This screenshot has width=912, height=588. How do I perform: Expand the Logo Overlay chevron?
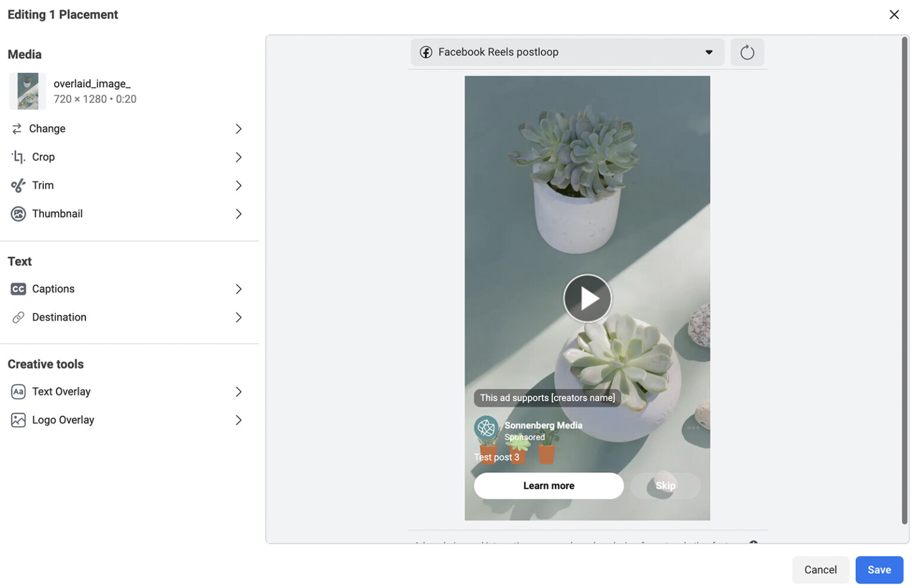click(x=239, y=419)
